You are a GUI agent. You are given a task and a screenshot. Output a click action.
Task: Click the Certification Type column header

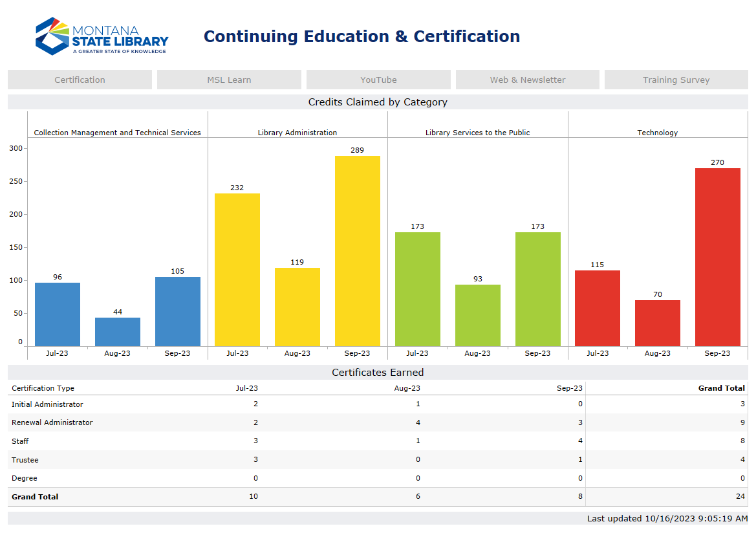point(43,388)
